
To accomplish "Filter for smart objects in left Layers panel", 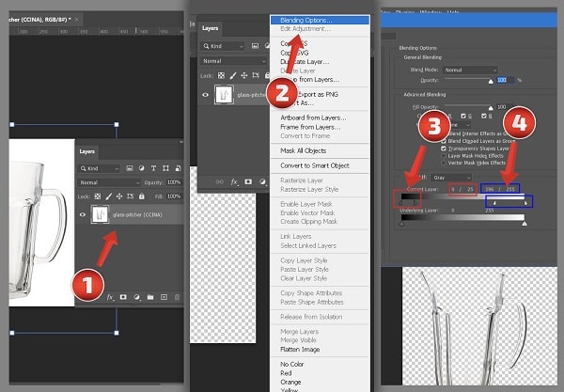I will (178, 168).
